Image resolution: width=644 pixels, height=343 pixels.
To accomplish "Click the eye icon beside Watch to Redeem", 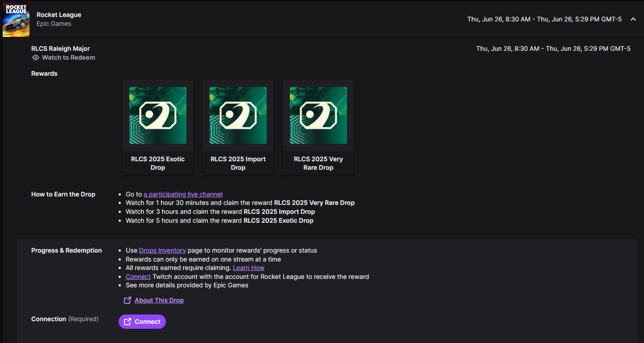I will pos(36,57).
